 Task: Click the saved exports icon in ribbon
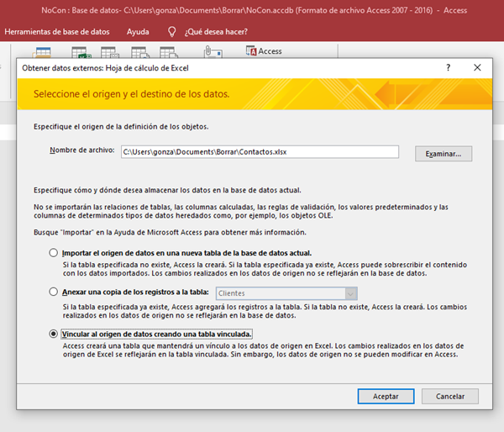coord(43,52)
